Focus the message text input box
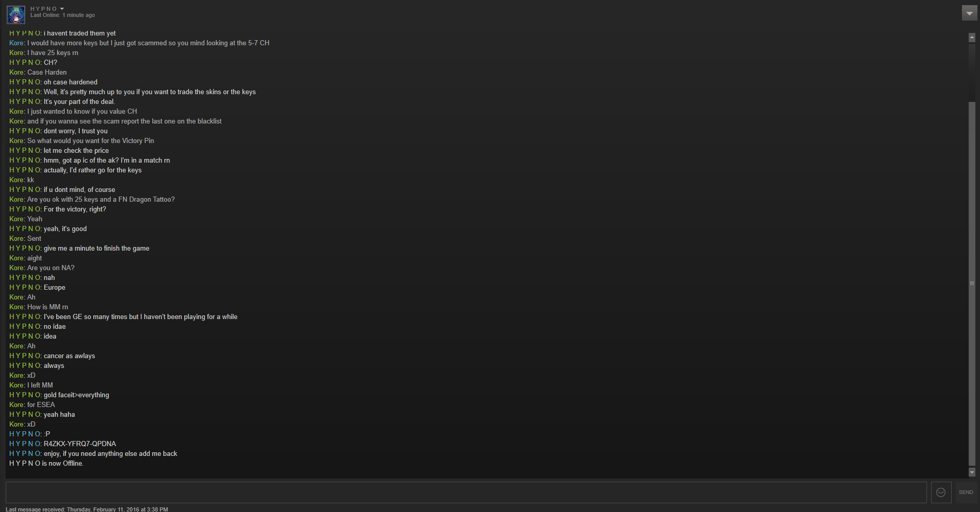The image size is (980, 512). point(466,492)
